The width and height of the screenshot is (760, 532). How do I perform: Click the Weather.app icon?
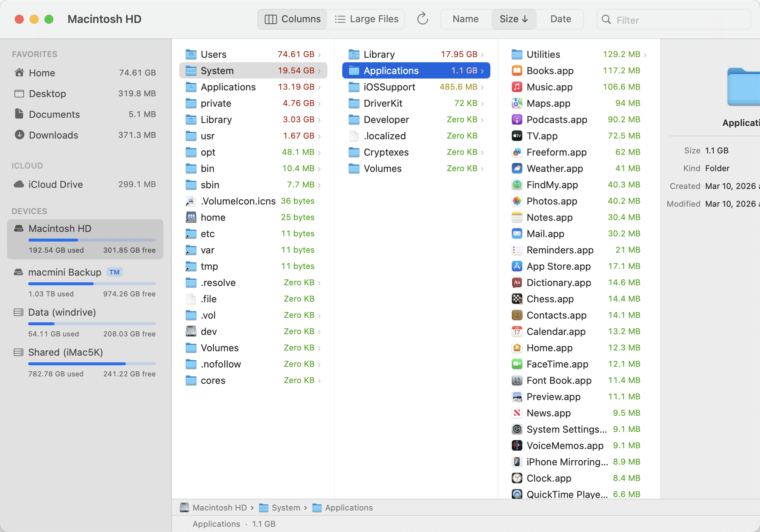517,168
